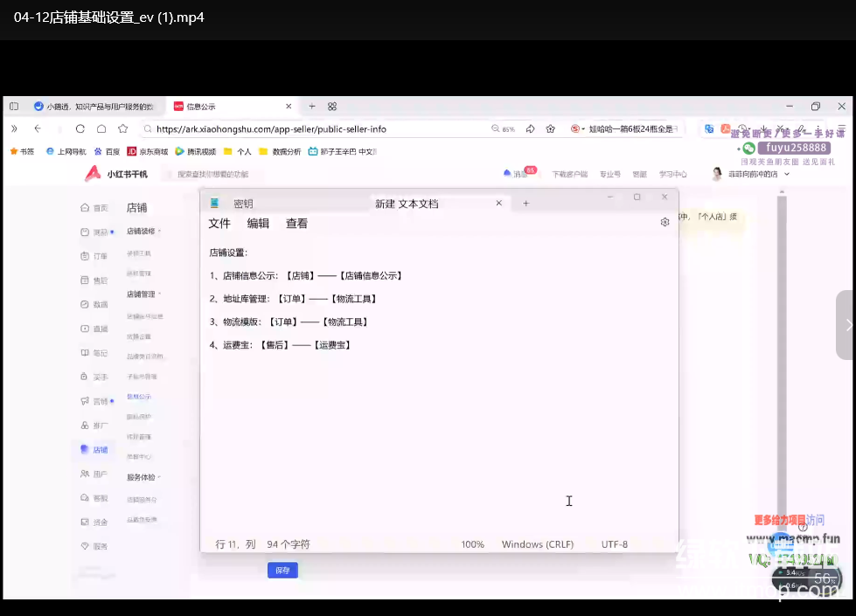Collapse the 店铺装修 submenu group
Viewport: 856px width, 616px height.
tap(143, 232)
